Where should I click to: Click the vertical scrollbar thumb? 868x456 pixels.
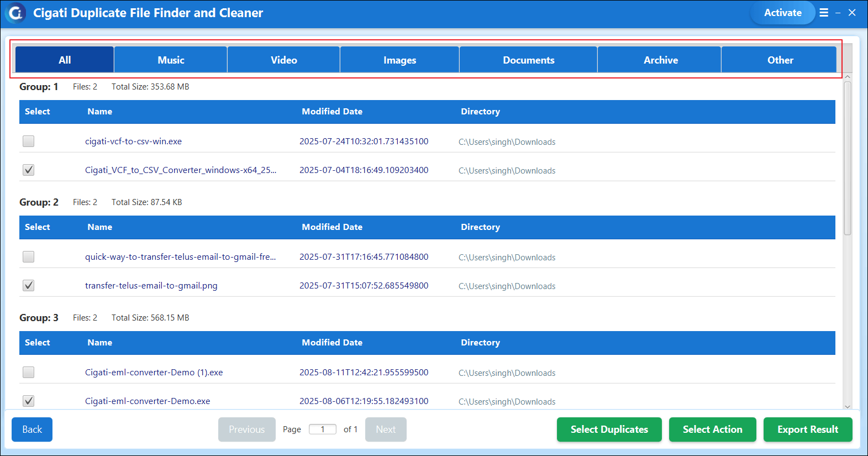(848, 159)
